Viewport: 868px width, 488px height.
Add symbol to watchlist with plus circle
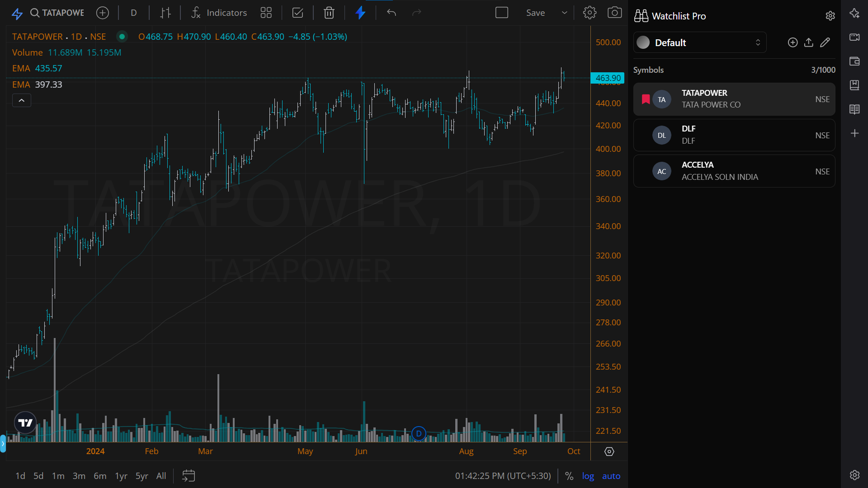[793, 42]
